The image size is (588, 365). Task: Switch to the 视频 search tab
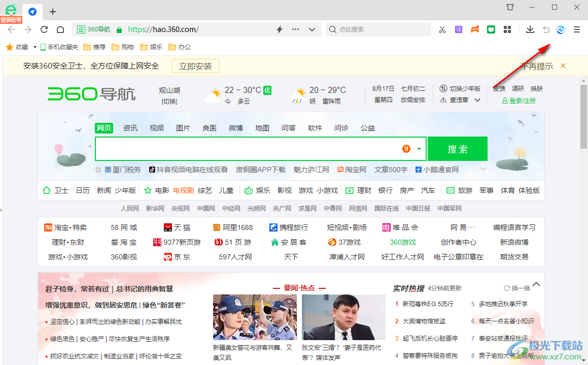[157, 128]
